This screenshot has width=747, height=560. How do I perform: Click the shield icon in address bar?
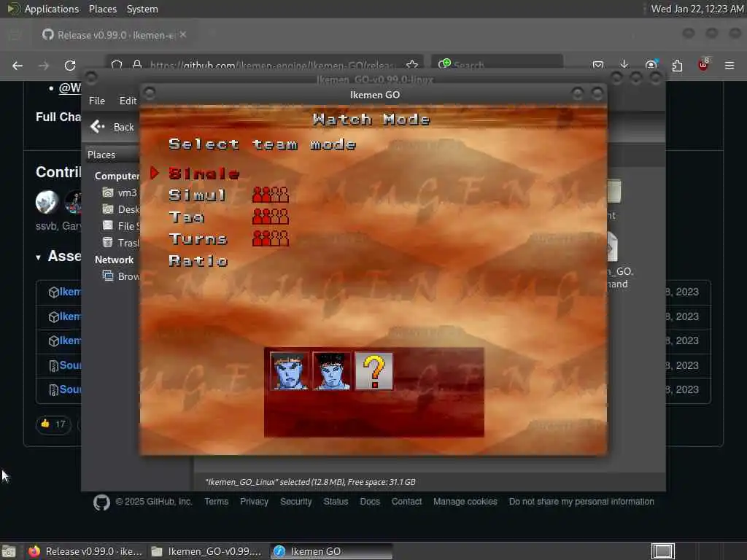[x=117, y=65]
